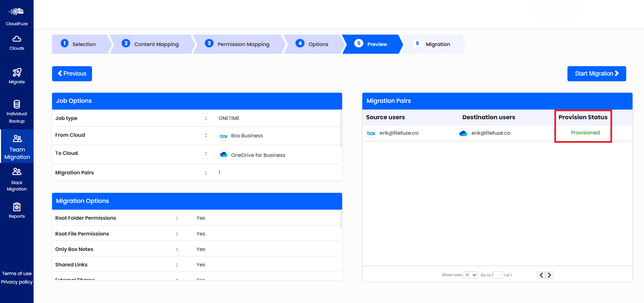The height and width of the screenshot is (303, 644).
Task: Switch to the Content Mapping step
Action: point(156,44)
